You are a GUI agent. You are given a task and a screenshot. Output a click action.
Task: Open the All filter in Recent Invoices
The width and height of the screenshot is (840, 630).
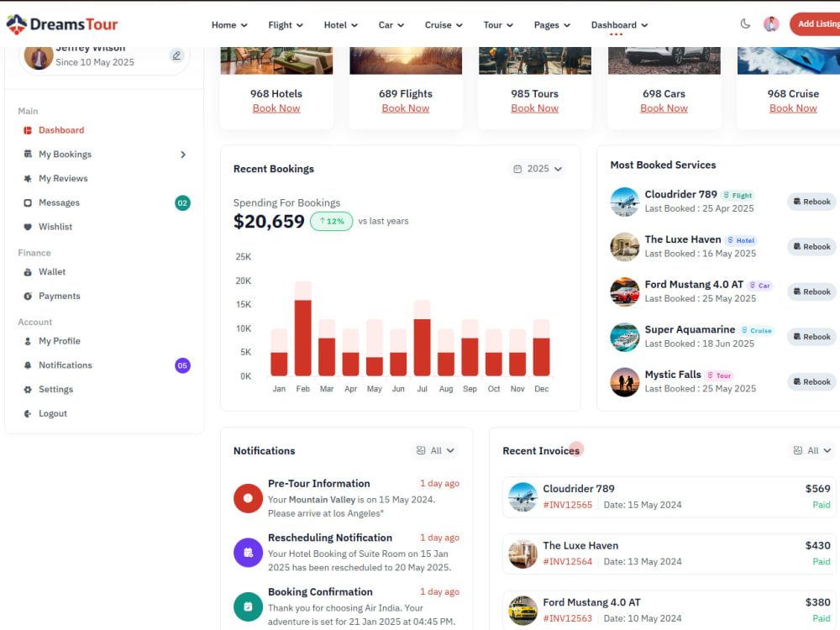(812, 450)
